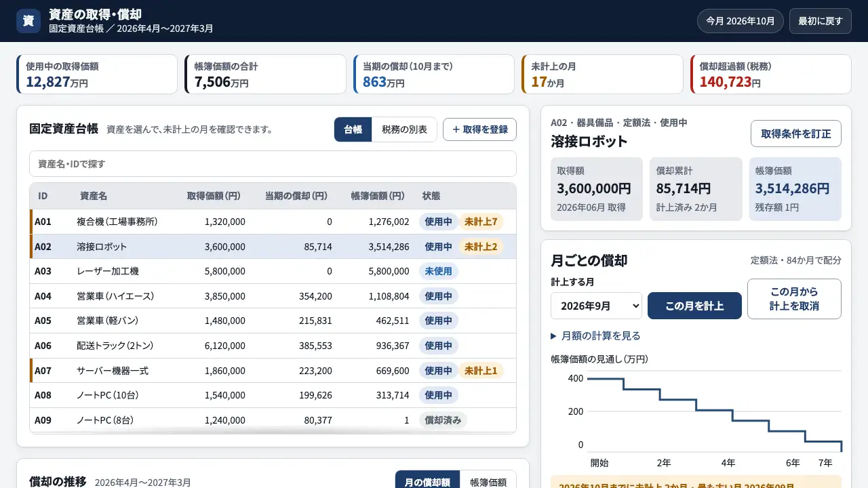
Task: Click 最初に戻す reset button
Action: tap(821, 21)
